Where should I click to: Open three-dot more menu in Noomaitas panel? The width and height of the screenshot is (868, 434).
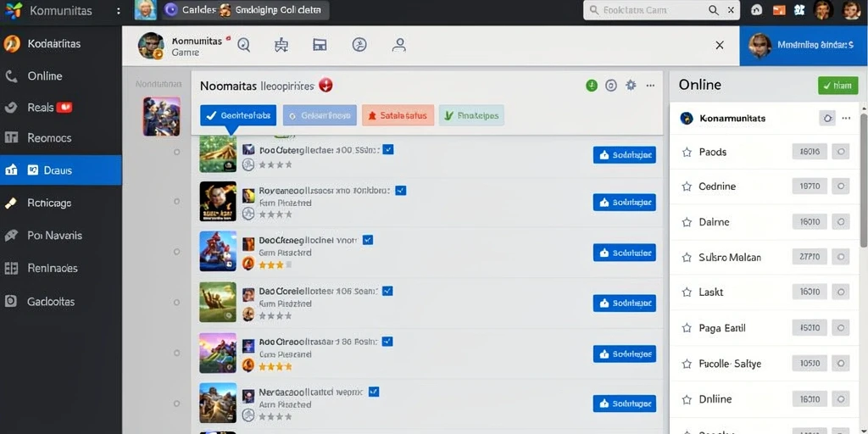tap(650, 86)
